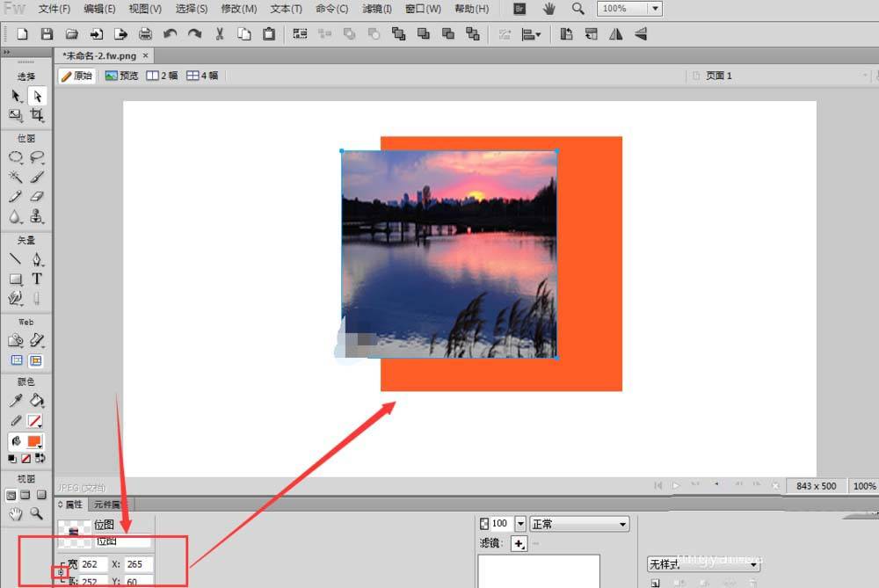879x588 pixels.
Task: Open the blend mode 正常 dropdown
Action: point(579,524)
